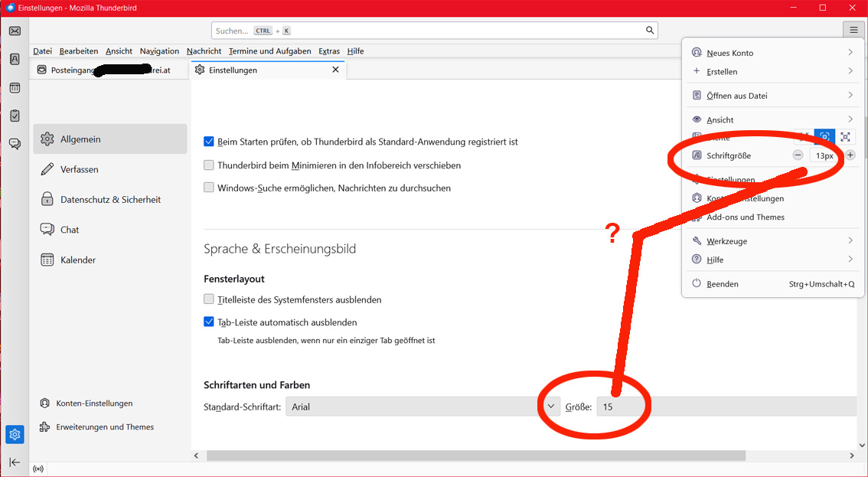
Task: Open Verfassen settings category
Action: (110, 169)
